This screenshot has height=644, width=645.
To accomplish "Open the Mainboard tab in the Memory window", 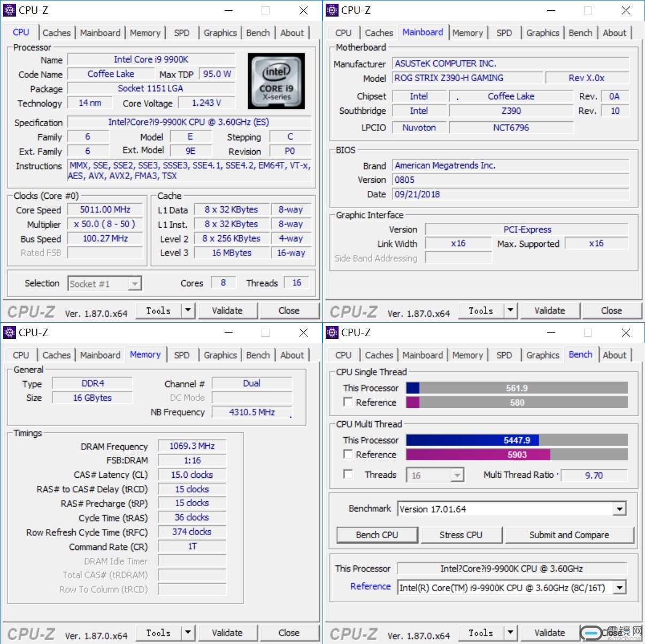I will (100, 355).
